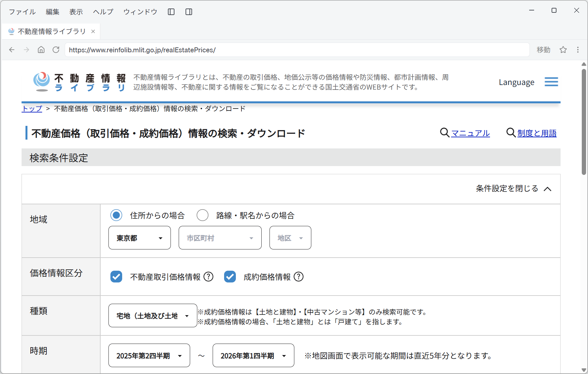Image resolution: width=588 pixels, height=374 pixels.
Task: Click the scrollbar down arrow
Action: (584, 370)
